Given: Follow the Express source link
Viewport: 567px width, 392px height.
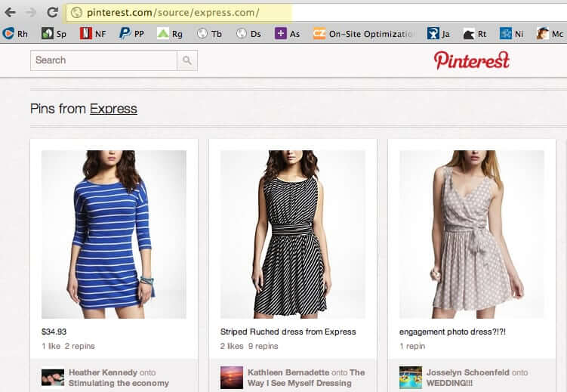Looking at the screenshot, I should pos(113,109).
